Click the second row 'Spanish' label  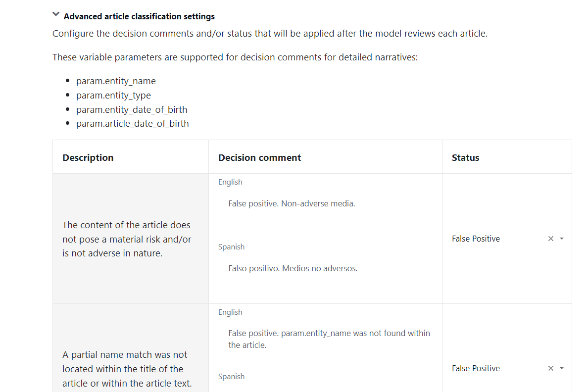pos(231,377)
